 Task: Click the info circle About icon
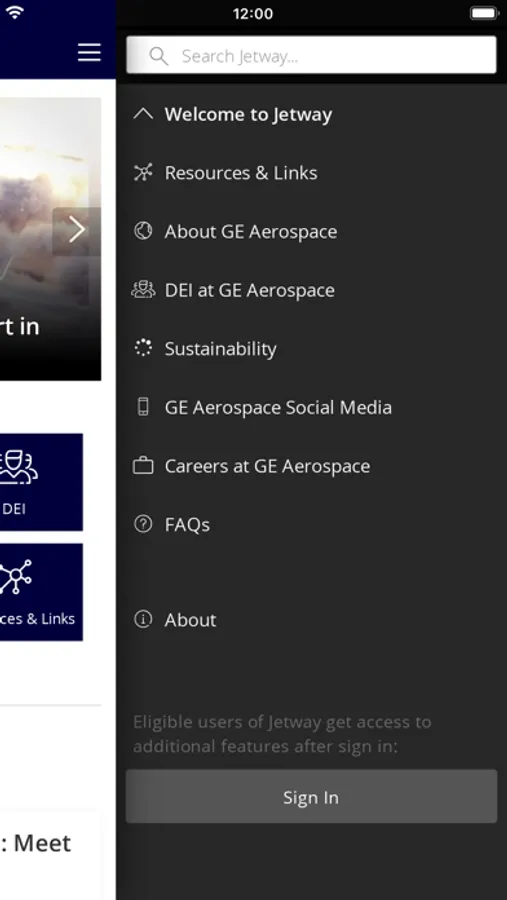click(143, 619)
